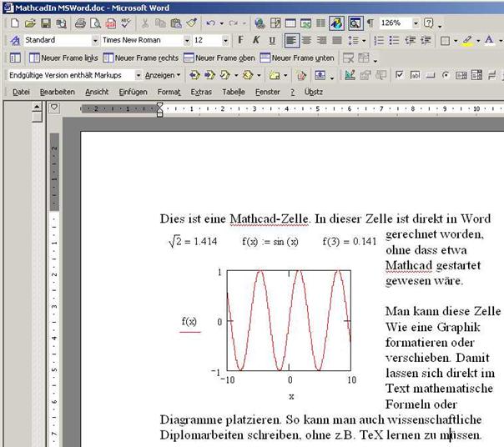The width and height of the screenshot is (504, 447).
Task: Open the 'Endgültige Version enthält Markups' dropdown
Action: coord(139,75)
